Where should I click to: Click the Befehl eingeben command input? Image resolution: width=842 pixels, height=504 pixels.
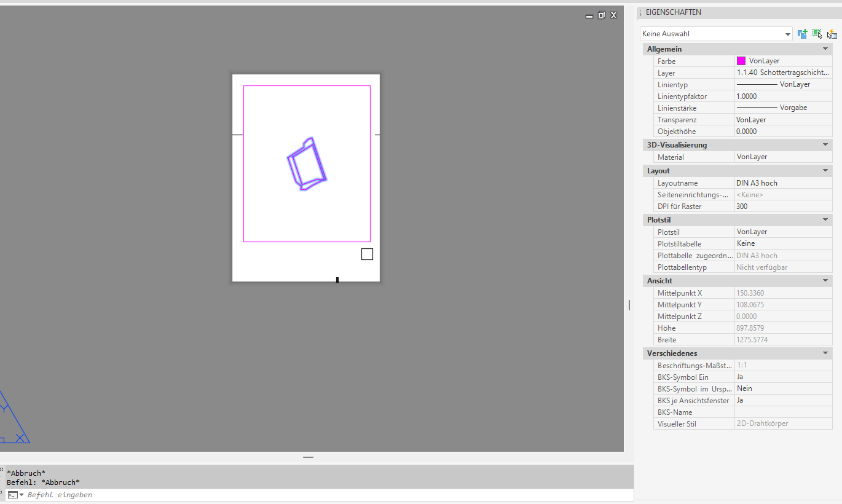pos(329,495)
